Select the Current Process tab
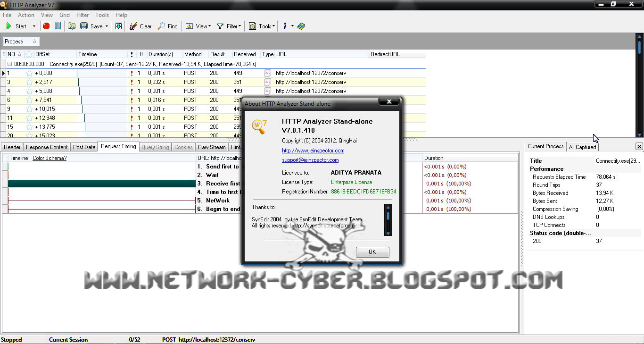Image resolution: width=644 pixels, height=344 pixels. click(x=545, y=146)
